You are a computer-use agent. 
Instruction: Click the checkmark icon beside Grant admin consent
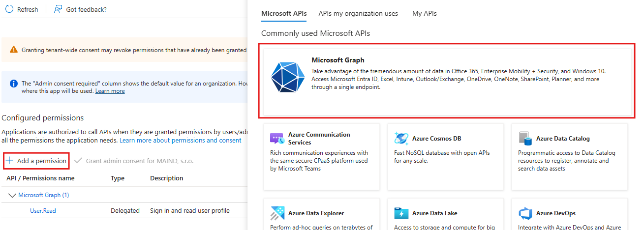pos(78,161)
